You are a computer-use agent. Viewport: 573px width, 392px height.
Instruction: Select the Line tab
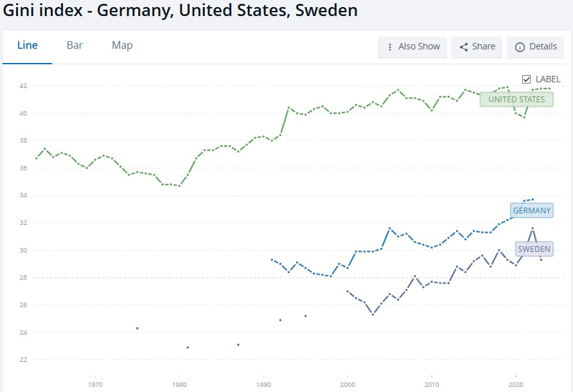coord(28,46)
